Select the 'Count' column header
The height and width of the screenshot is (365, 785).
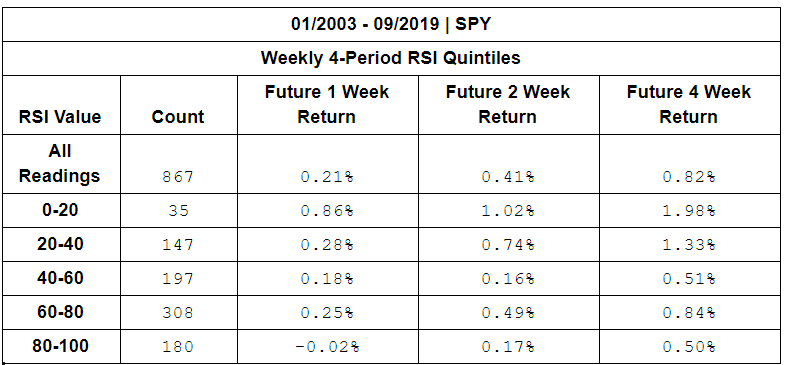178,117
